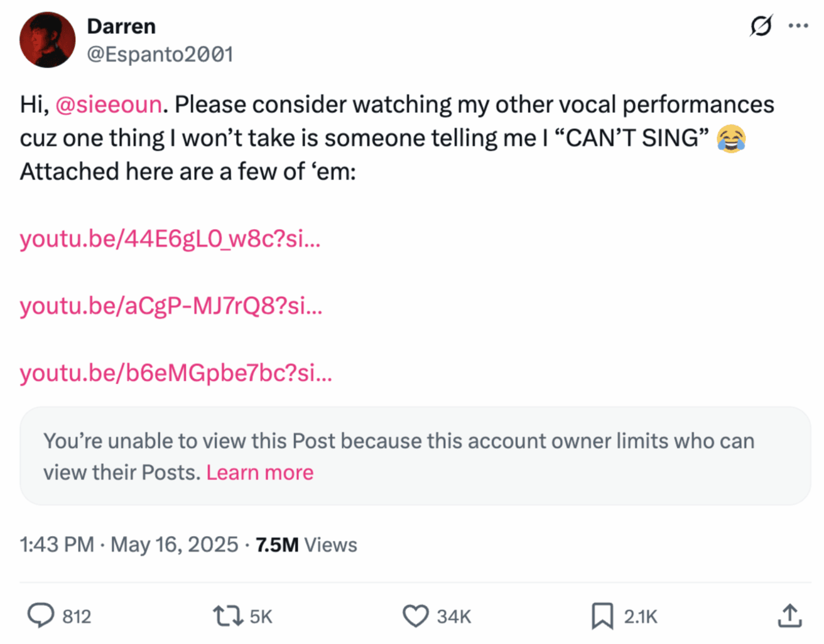Click the May 16, 2025 timestamp
The width and height of the screenshot is (824, 644).
point(174,544)
